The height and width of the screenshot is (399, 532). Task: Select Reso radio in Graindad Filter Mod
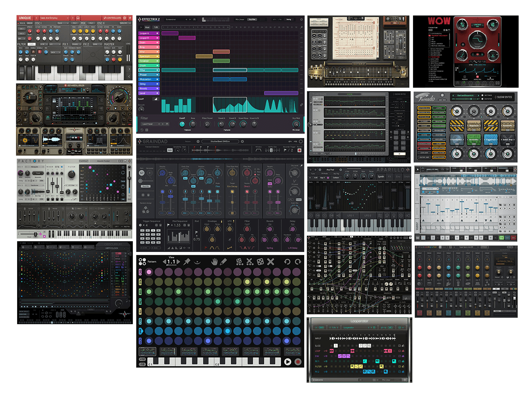coord(255,172)
